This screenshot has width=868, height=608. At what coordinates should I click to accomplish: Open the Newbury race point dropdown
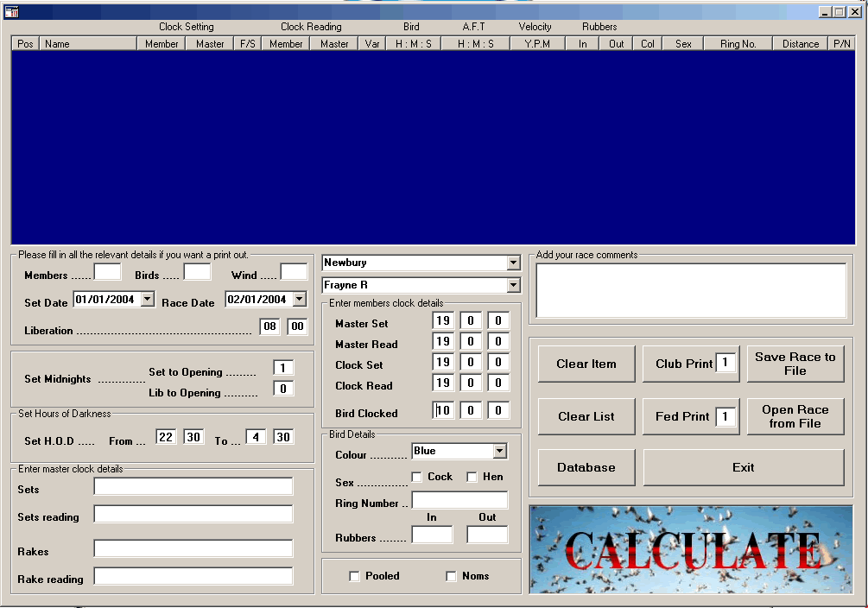click(514, 263)
